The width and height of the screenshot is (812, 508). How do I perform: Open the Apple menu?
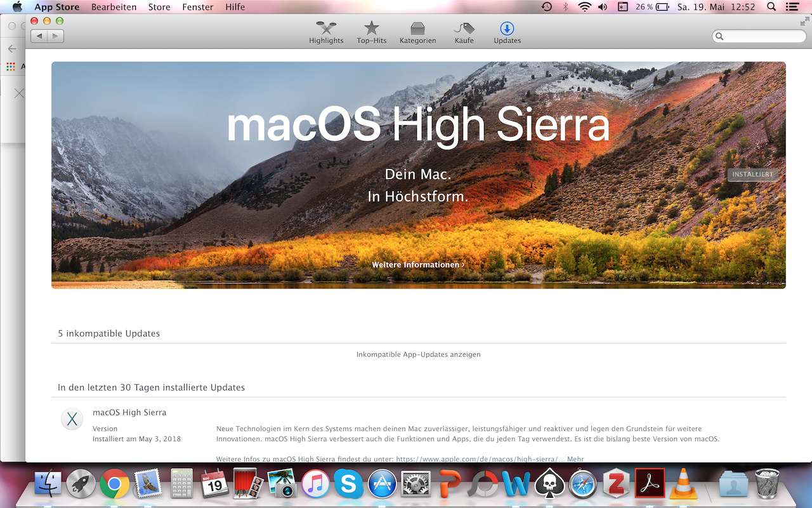(x=17, y=7)
